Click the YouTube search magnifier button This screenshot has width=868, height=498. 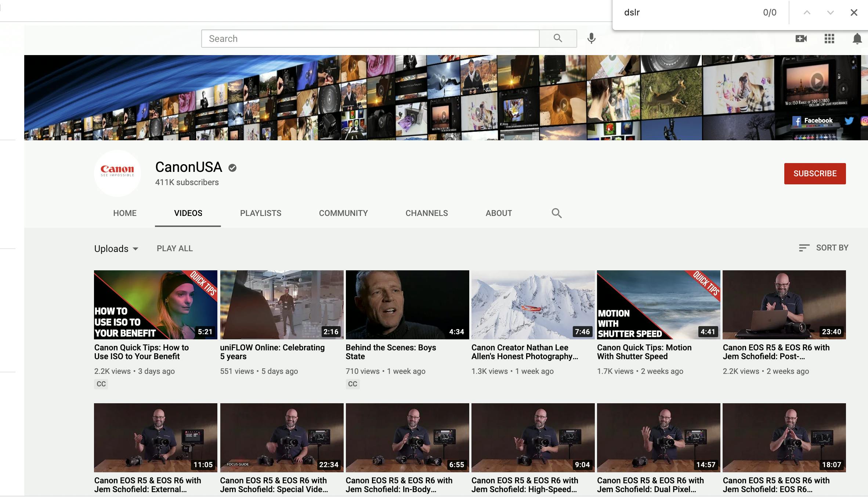558,39
